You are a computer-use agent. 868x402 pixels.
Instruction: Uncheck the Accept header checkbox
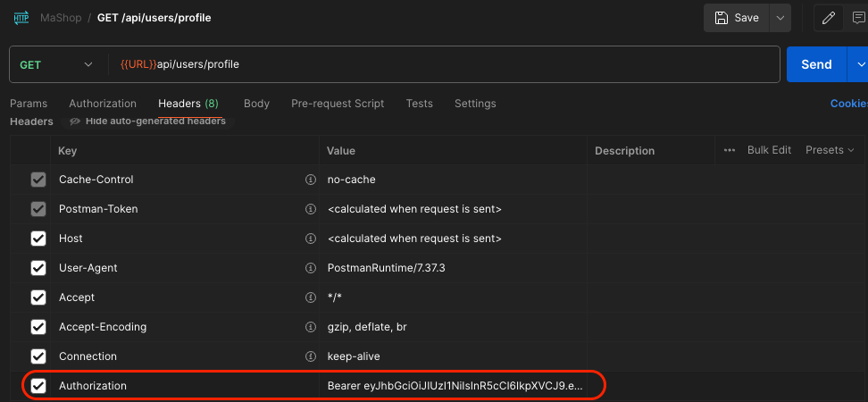(38, 297)
